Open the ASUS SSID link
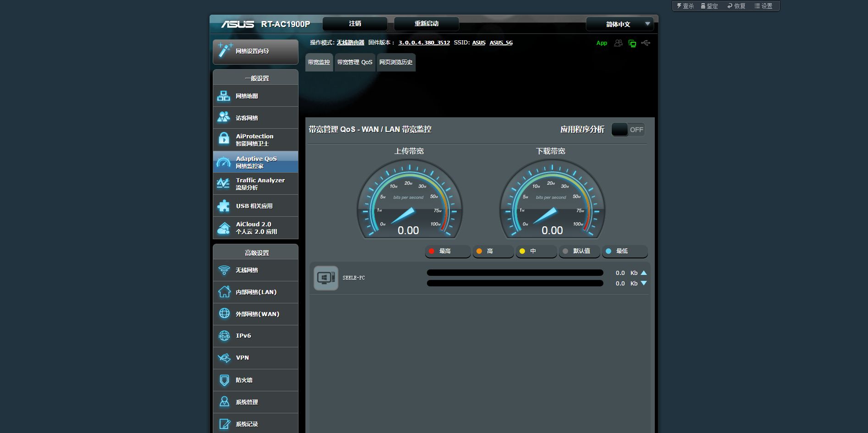 coord(479,43)
